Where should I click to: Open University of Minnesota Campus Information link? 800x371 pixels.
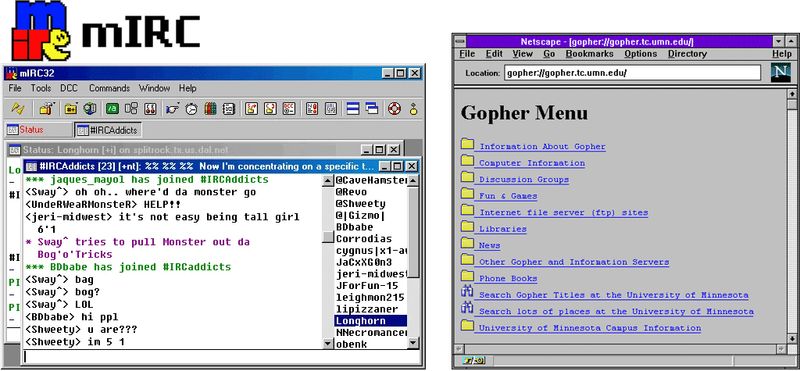pos(589,328)
